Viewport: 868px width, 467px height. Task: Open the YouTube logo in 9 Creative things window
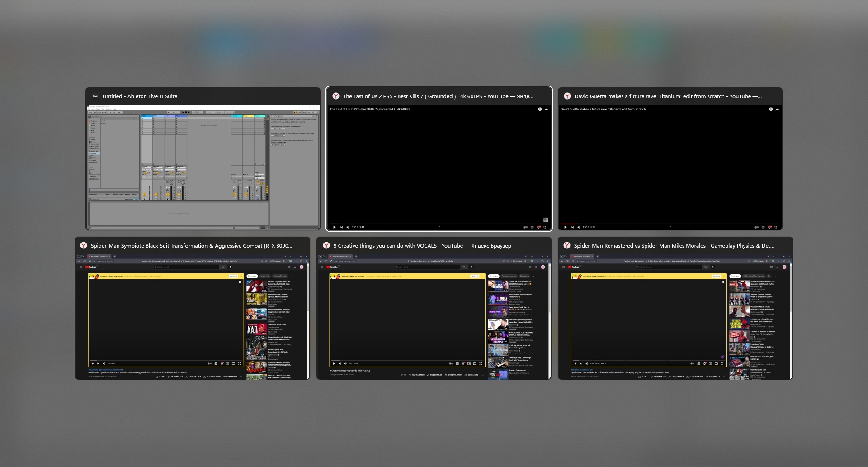(x=332, y=267)
